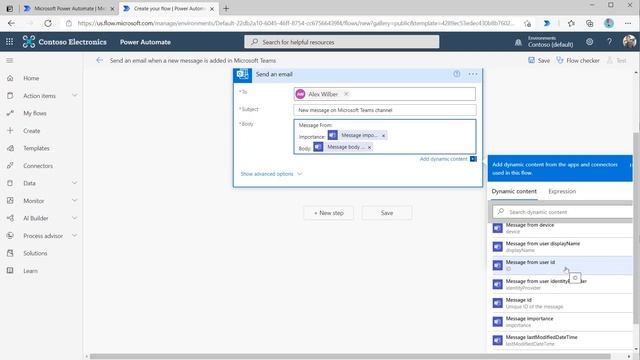
Task: Remove the Message importance token
Action: pyautogui.click(x=383, y=136)
